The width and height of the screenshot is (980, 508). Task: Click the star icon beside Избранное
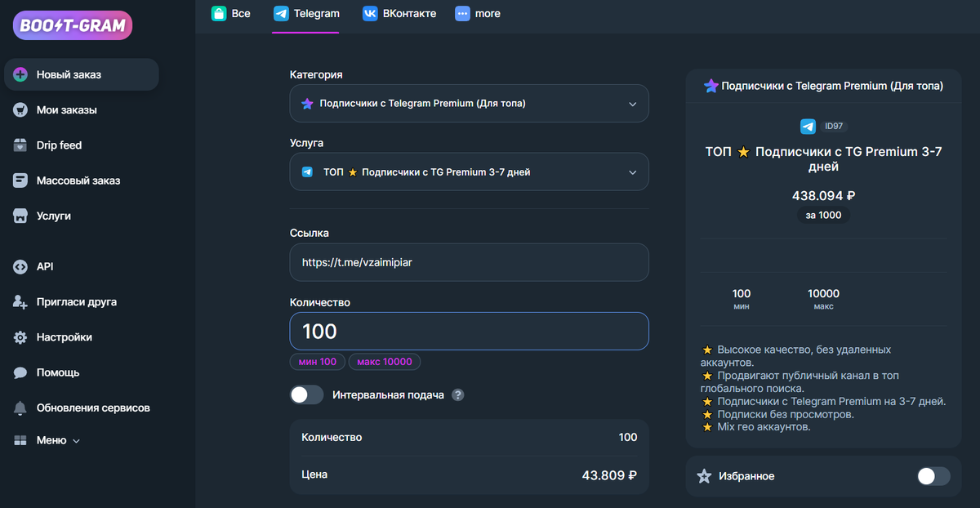[x=704, y=476]
